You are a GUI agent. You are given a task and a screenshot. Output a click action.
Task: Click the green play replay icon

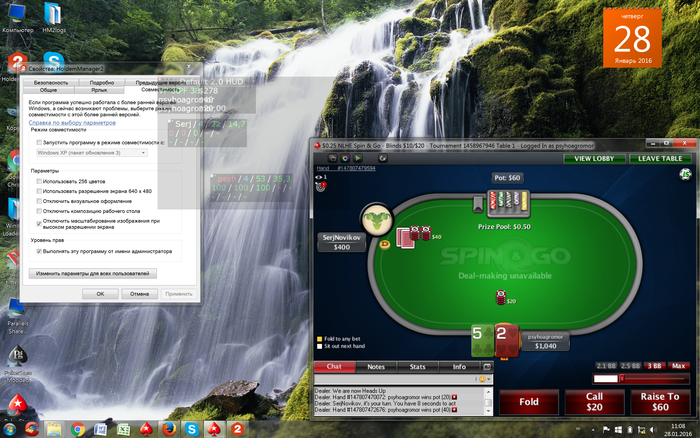coord(358,158)
